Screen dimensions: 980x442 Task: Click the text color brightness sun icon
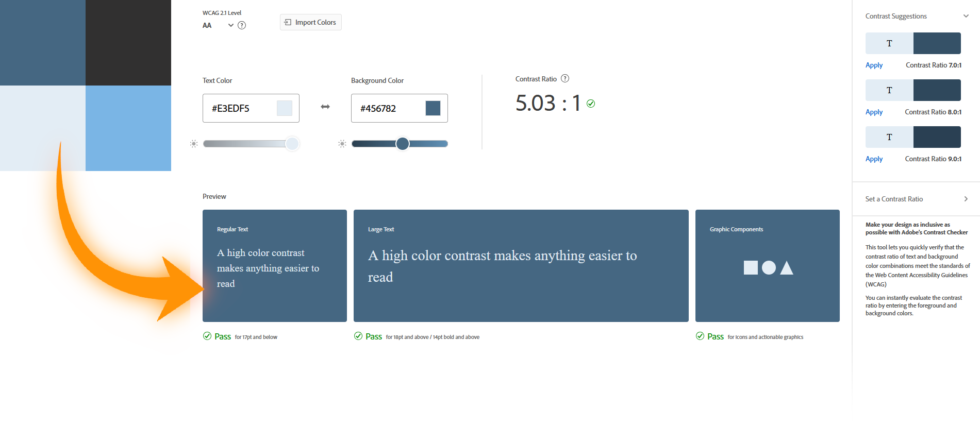coord(194,144)
